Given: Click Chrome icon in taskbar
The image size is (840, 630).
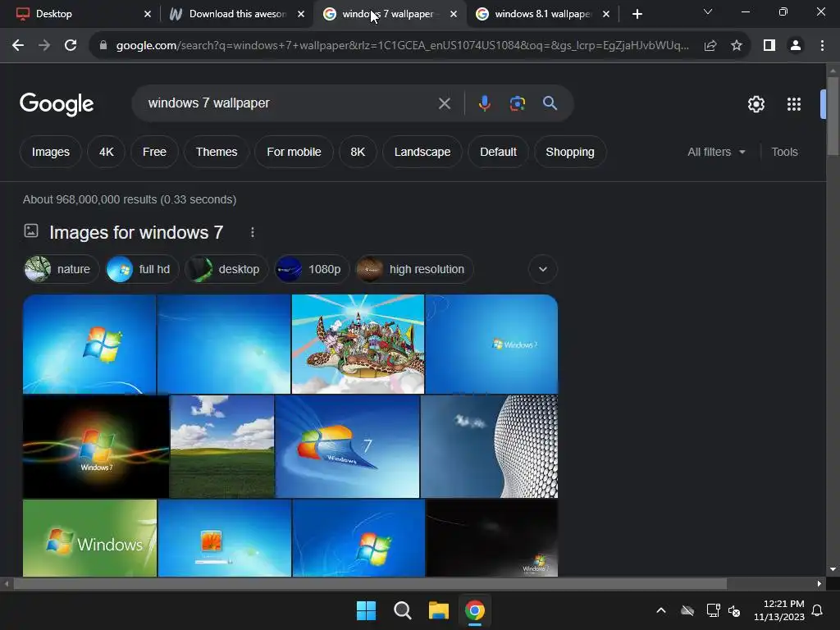Looking at the screenshot, I should [x=475, y=610].
